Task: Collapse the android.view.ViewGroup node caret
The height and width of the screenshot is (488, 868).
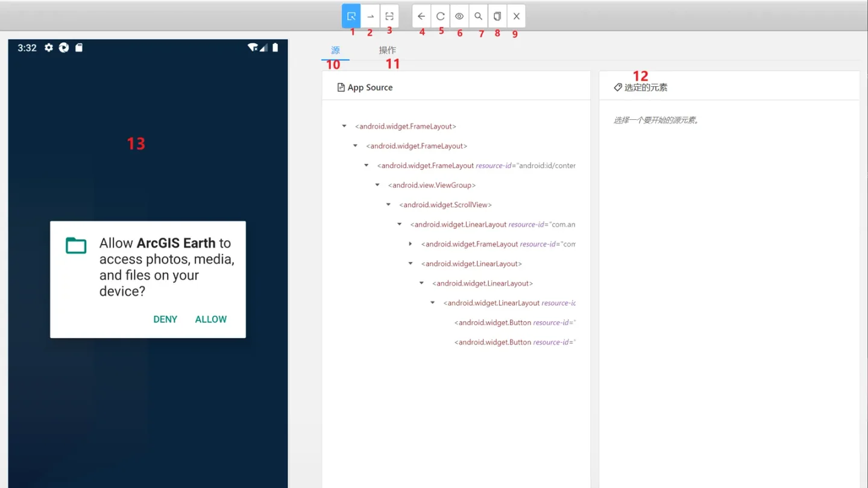Action: 377,185
